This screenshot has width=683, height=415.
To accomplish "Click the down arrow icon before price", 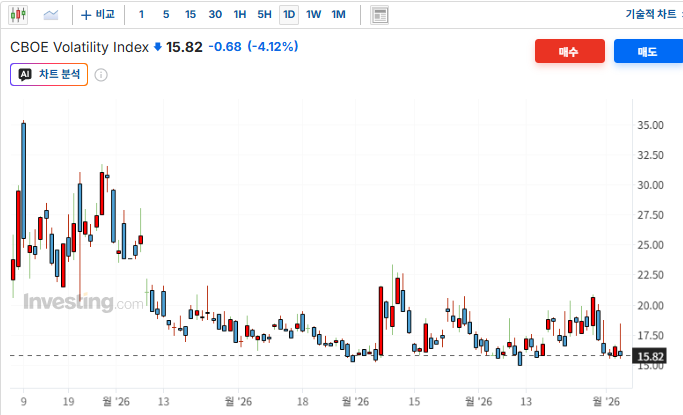I will (158, 47).
